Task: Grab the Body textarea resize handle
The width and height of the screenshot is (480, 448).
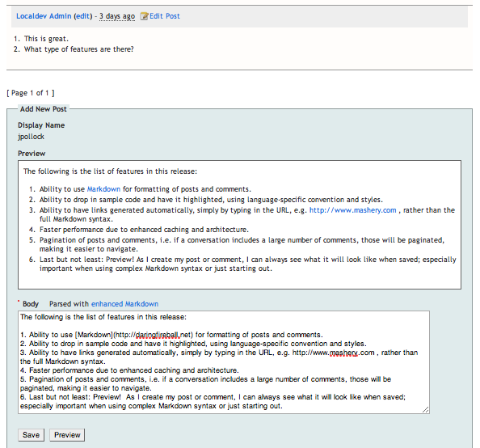Action: (426, 410)
